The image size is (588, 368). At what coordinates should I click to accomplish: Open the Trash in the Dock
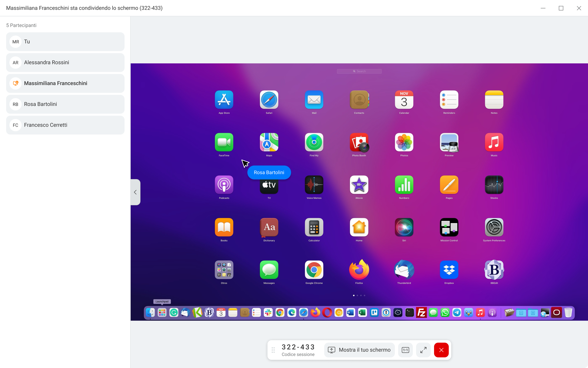coord(568,313)
